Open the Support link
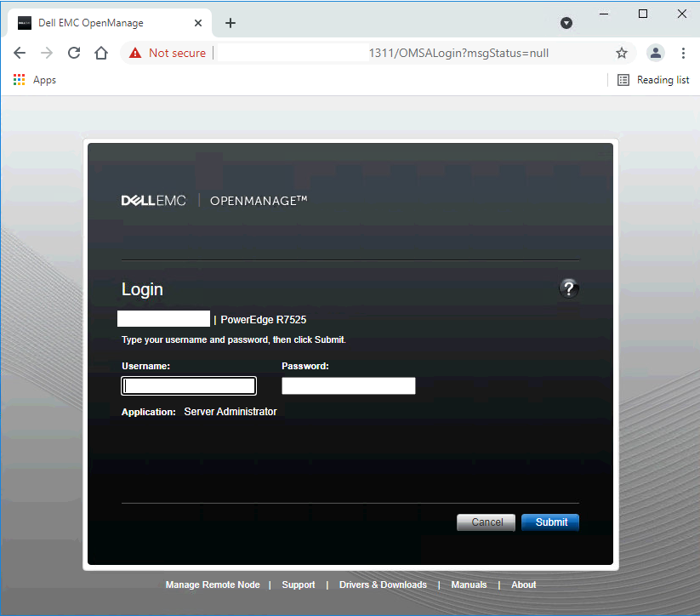This screenshot has height=616, width=700. tap(299, 585)
